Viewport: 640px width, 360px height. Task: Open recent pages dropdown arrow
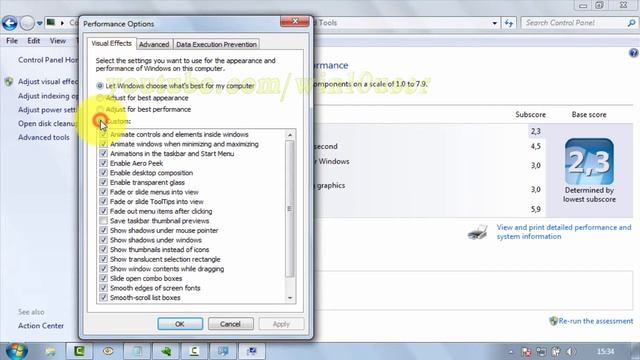coord(40,23)
